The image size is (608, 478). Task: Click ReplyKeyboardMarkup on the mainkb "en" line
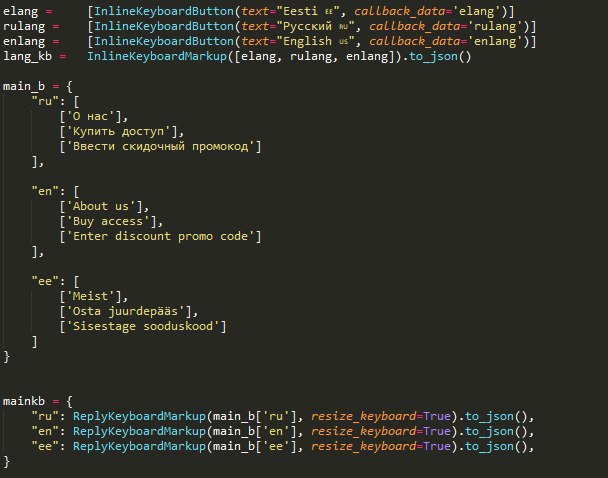pyautogui.click(x=139, y=431)
